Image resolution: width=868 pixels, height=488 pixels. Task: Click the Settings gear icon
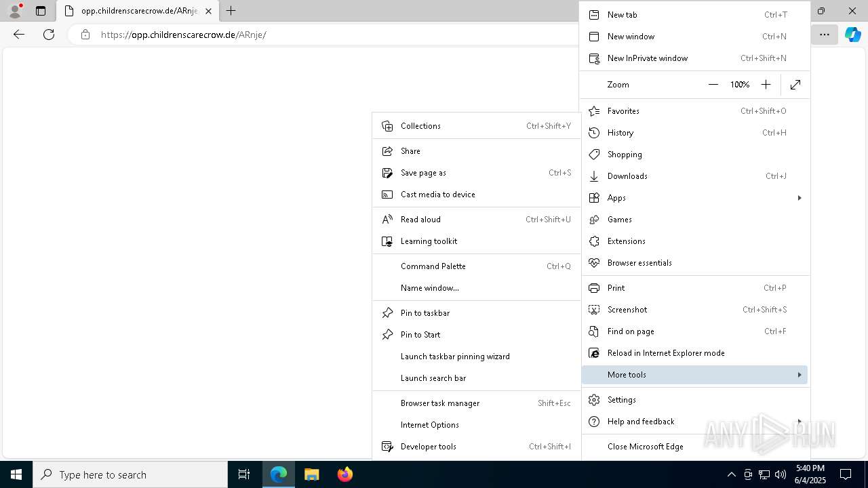click(x=594, y=400)
